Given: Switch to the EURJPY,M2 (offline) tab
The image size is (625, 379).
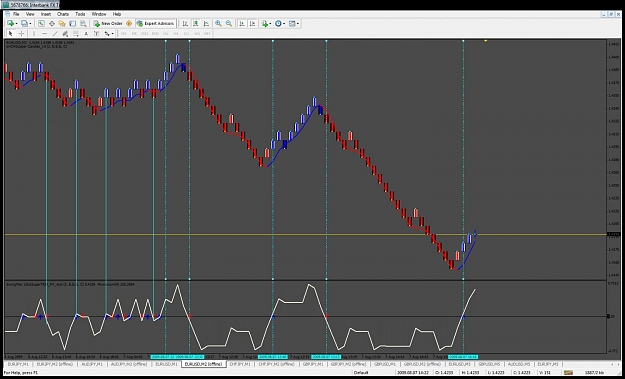Looking at the screenshot, I should pos(54,364).
